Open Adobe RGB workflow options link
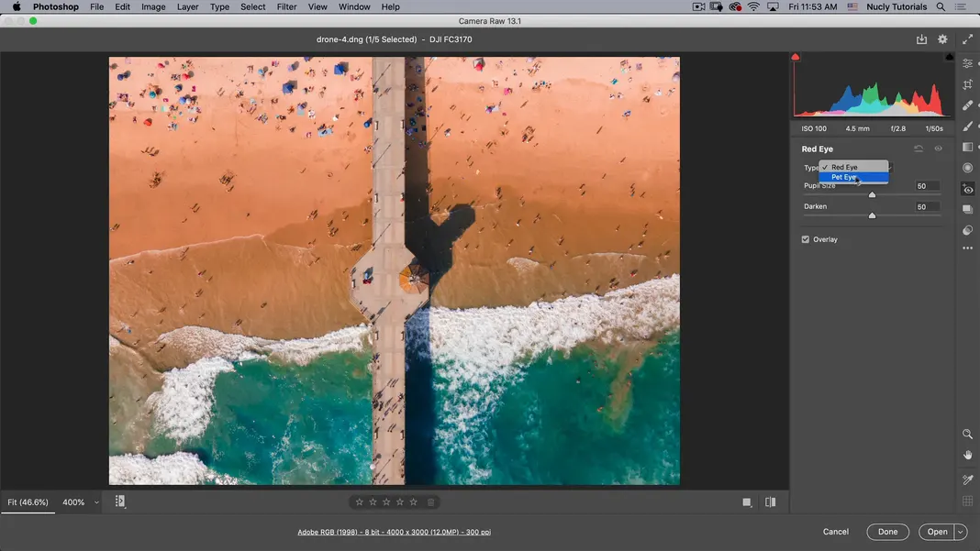This screenshot has width=980, height=551. (x=394, y=532)
